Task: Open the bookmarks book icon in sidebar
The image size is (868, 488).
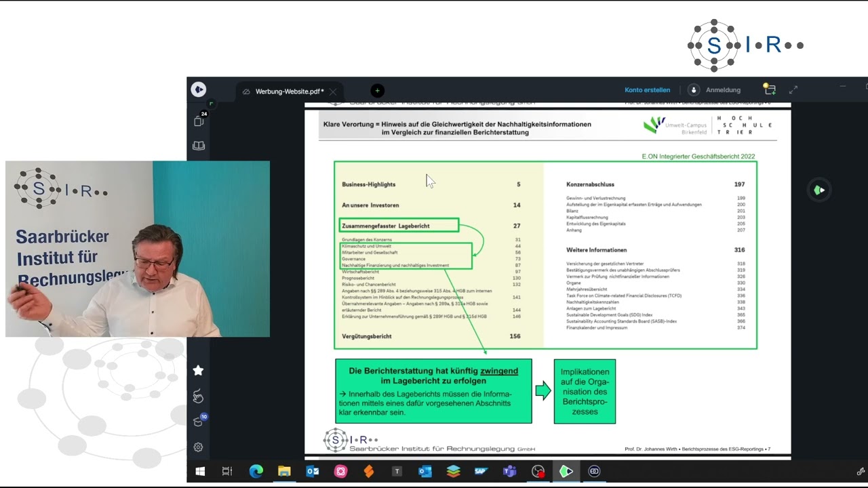Action: coord(199,146)
